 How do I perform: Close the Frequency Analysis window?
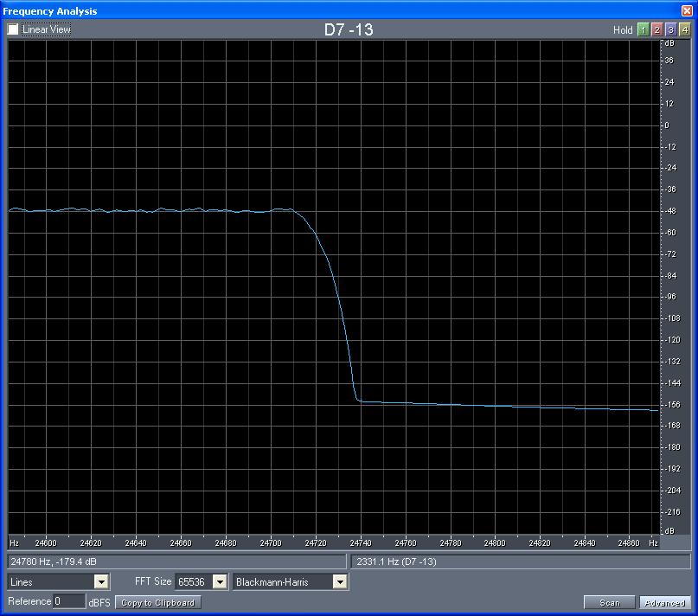(687, 10)
